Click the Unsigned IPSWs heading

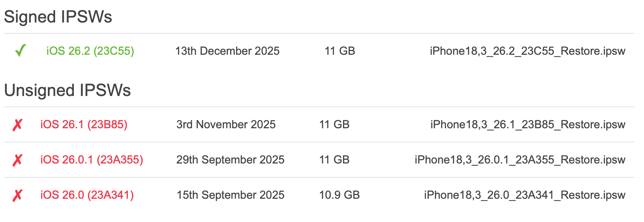[x=67, y=90]
